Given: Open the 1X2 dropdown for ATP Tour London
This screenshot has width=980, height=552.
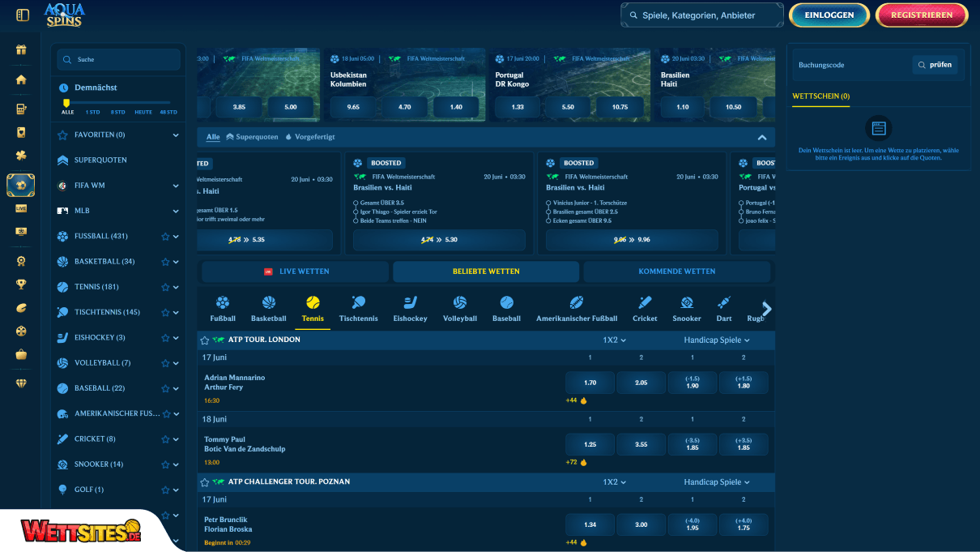Looking at the screenshot, I should point(615,340).
